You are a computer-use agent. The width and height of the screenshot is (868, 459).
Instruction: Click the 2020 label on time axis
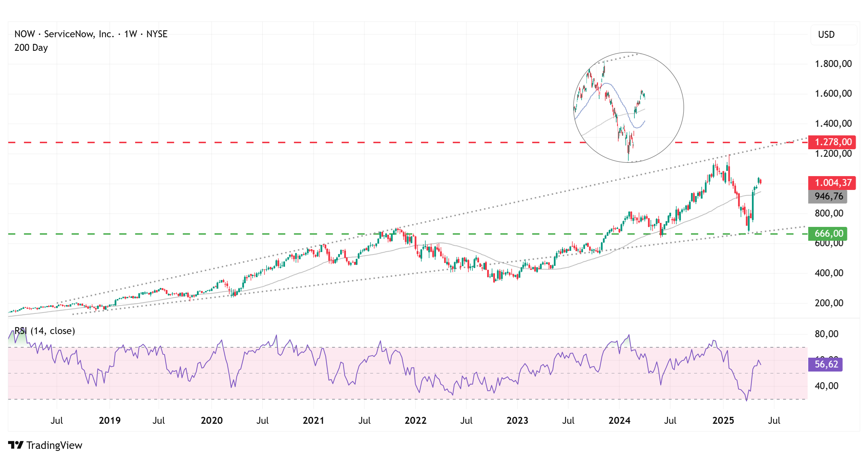tap(212, 420)
